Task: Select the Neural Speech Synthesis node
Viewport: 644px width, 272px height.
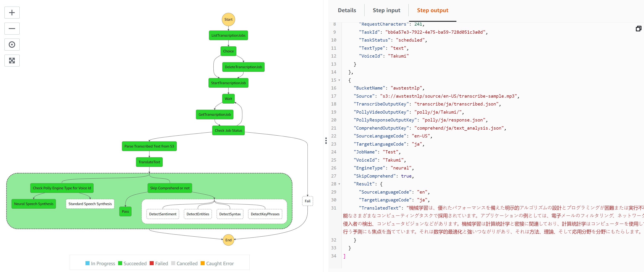Action: tap(34, 204)
